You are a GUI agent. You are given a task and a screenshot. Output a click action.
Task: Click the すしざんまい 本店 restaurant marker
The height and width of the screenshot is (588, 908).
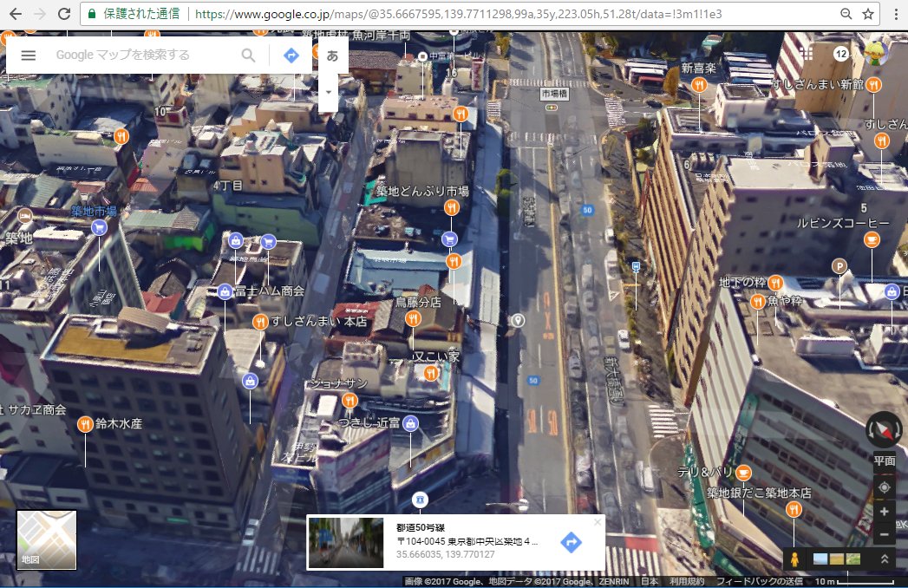click(260, 322)
